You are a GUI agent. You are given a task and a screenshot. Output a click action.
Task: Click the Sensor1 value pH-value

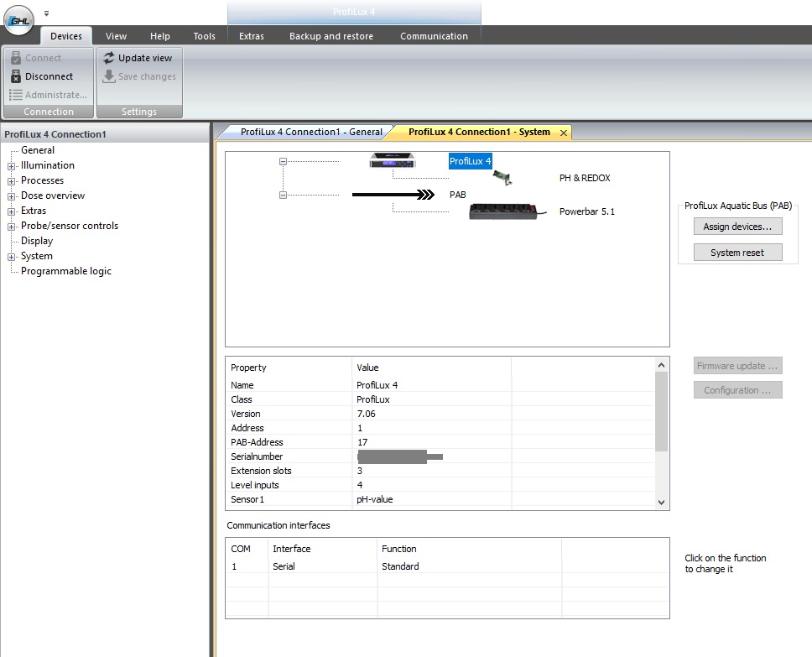point(374,499)
